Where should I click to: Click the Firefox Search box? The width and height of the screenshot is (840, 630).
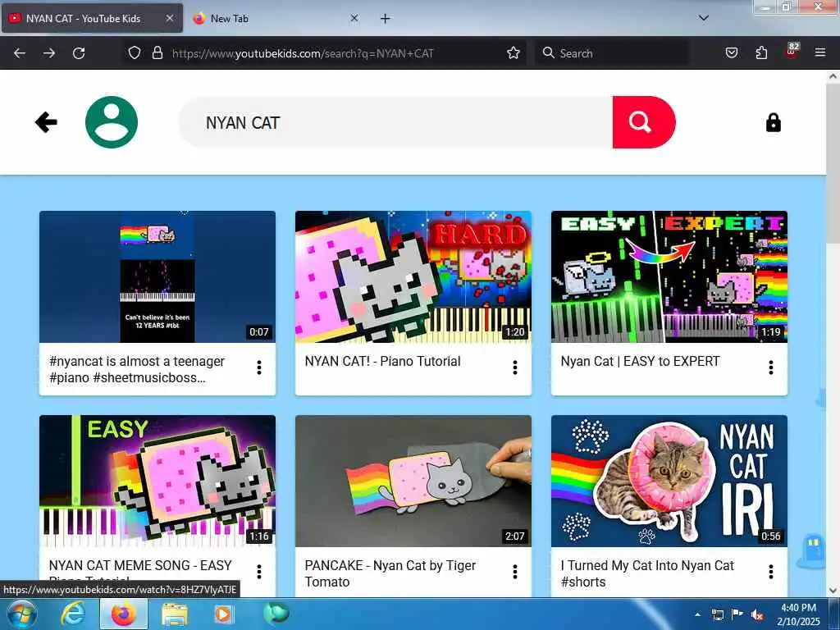pyautogui.click(x=612, y=53)
